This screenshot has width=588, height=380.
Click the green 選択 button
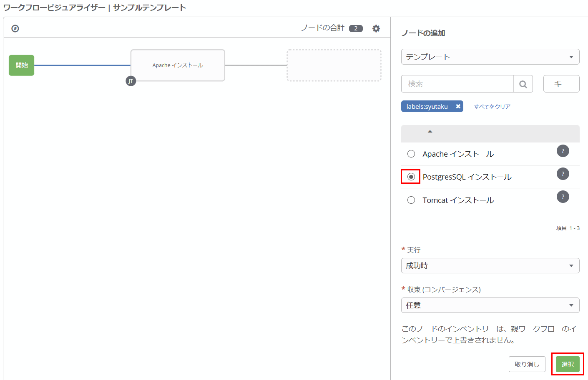click(567, 364)
